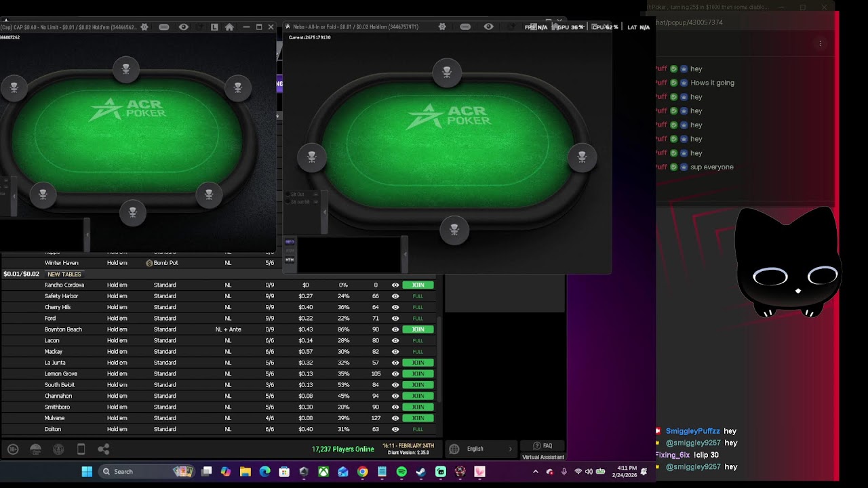This screenshot has height=488, width=868.
Task: Take the lower-left seat at the CAP table
Action: coord(43,195)
